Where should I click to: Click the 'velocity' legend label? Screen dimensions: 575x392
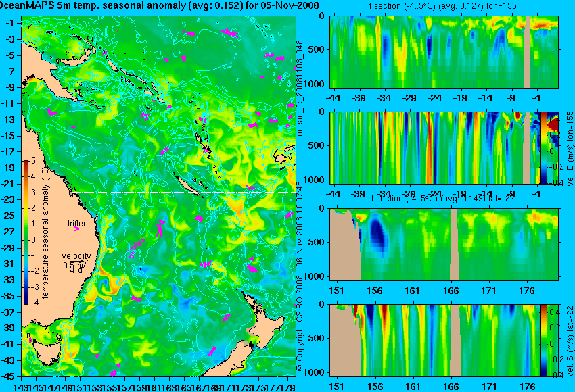(76, 255)
